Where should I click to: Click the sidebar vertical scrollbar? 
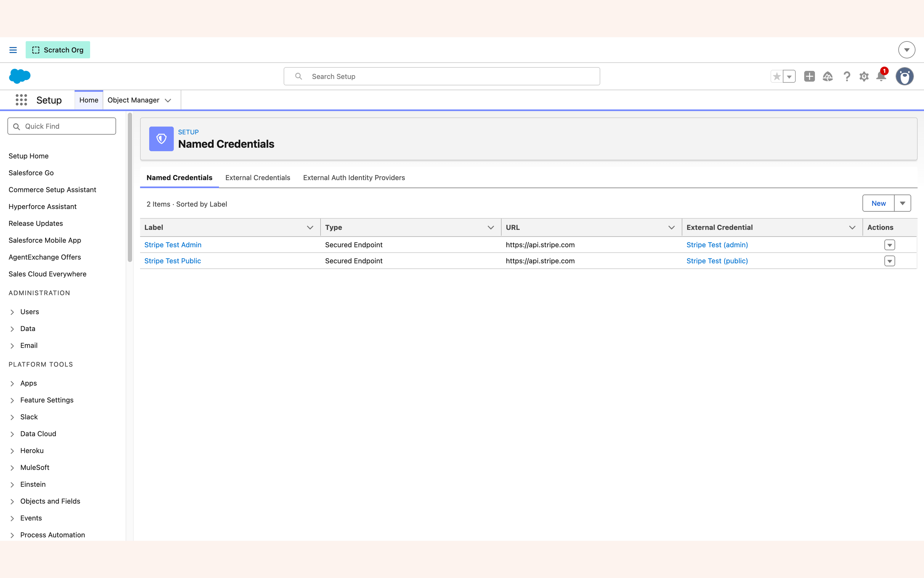coord(130,187)
